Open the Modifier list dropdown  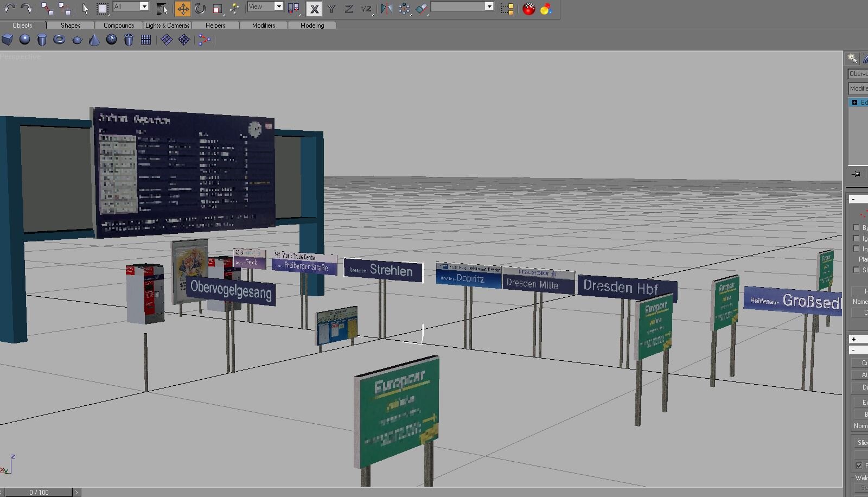coord(858,88)
